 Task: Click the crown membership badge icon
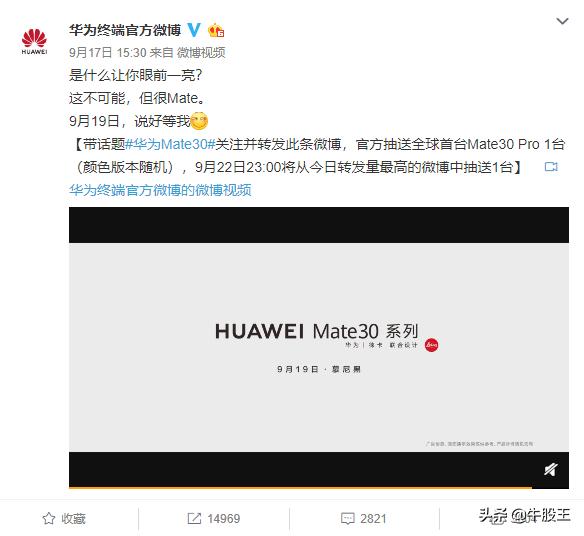coord(216,30)
